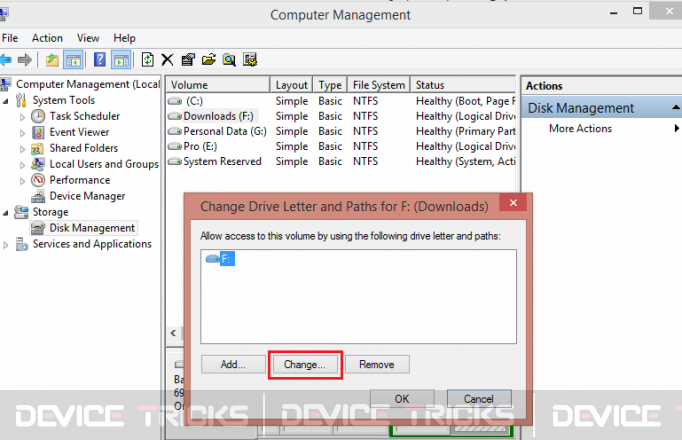Open the More Actions submenu arrow
Image resolution: width=682 pixels, height=440 pixels.
[676, 128]
